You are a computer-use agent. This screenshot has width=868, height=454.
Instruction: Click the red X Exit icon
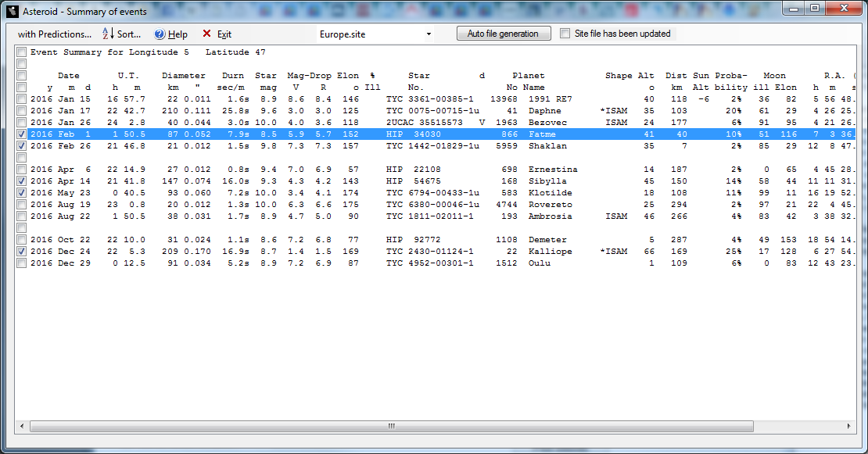[206, 34]
